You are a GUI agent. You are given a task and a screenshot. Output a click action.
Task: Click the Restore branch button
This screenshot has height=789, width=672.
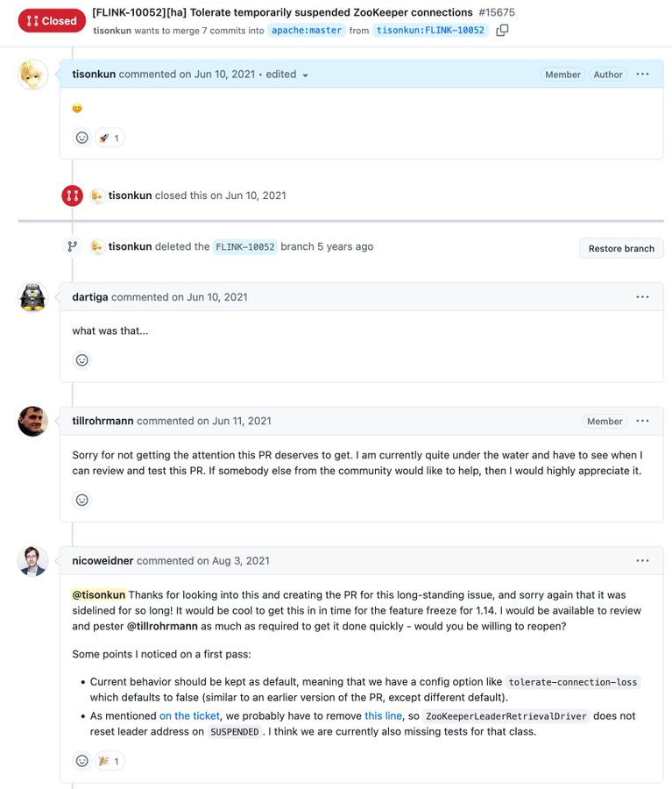pos(621,248)
